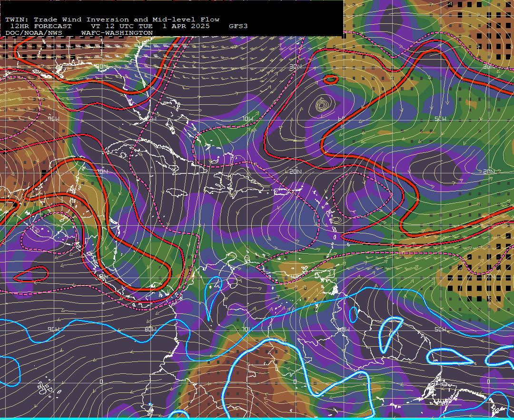
Task: Click the Puerto Rico island outline
Action: click(284, 192)
